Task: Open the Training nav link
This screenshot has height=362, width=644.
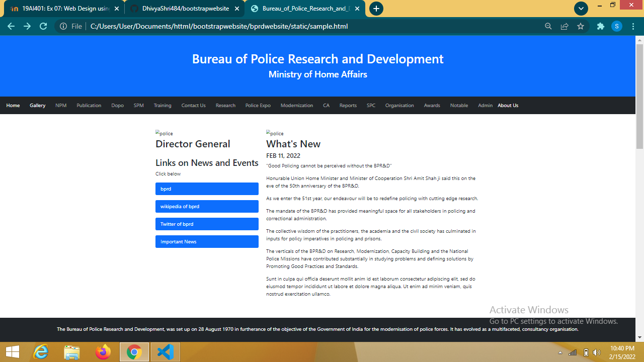Action: (x=163, y=106)
